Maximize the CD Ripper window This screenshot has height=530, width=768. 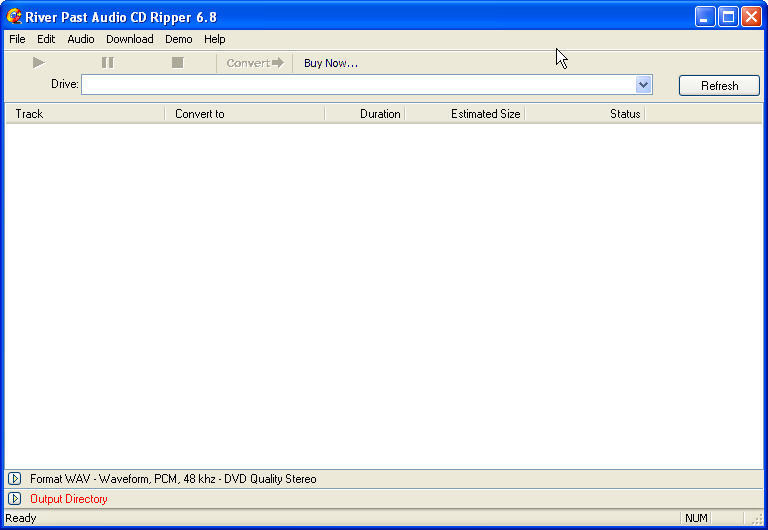pos(728,17)
